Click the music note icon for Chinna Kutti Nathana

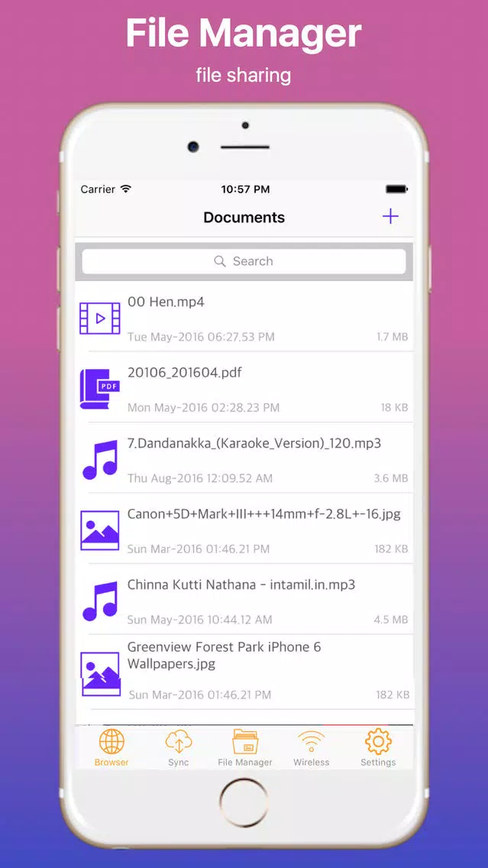click(x=100, y=601)
